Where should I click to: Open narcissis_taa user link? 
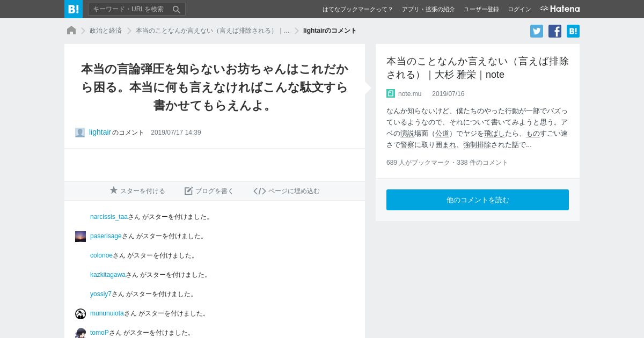pos(109,217)
